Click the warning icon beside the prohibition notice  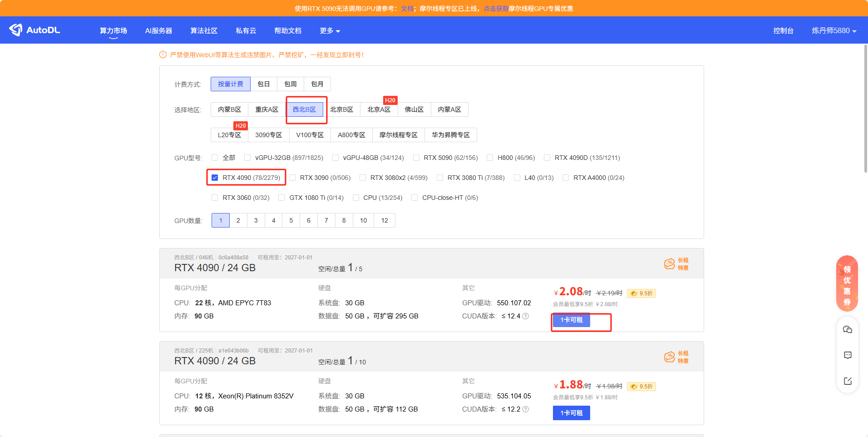pos(163,55)
